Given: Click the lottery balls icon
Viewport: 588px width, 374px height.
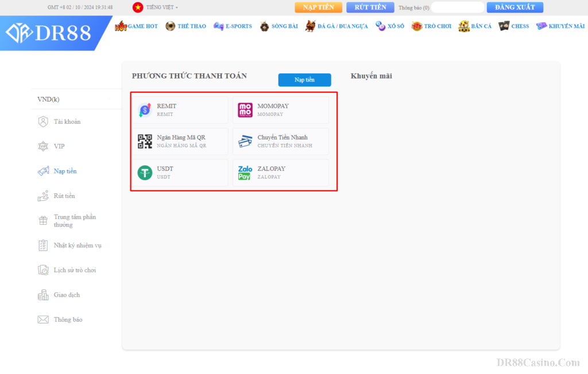Looking at the screenshot, I should [381, 26].
